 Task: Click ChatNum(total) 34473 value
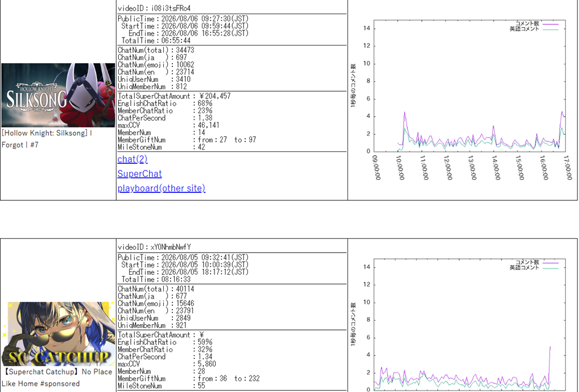tap(185, 50)
